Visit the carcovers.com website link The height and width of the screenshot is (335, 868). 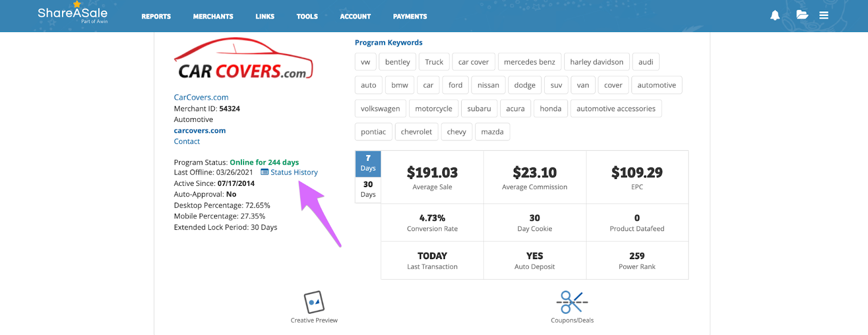point(200,131)
